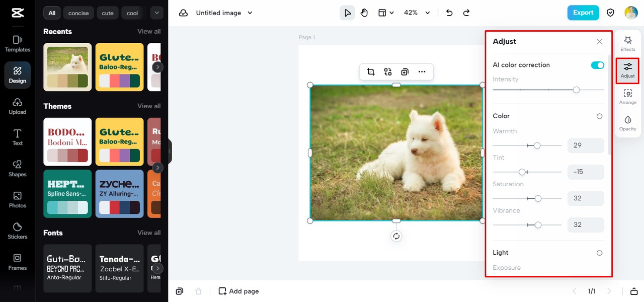Select the cool filter tag

(132, 13)
